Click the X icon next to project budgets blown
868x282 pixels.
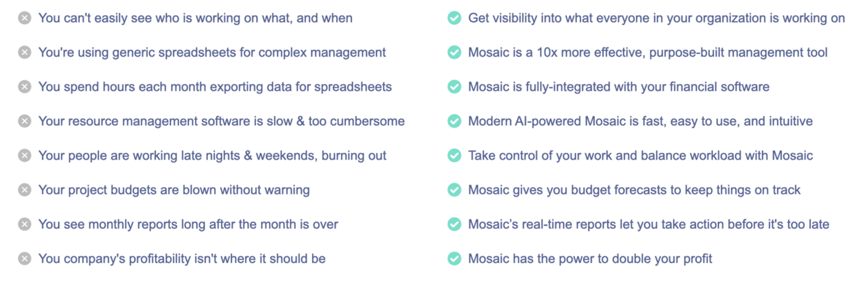pos(25,190)
